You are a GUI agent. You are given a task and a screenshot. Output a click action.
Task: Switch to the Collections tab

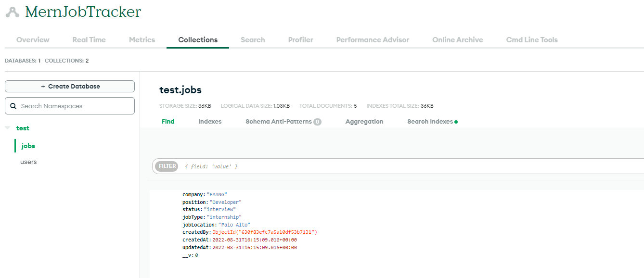197,39
